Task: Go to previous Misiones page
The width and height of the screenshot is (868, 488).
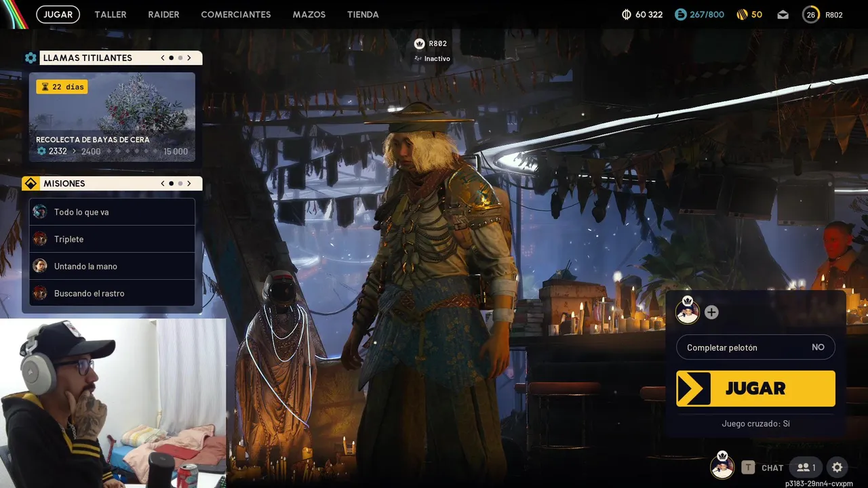Action: tap(163, 184)
